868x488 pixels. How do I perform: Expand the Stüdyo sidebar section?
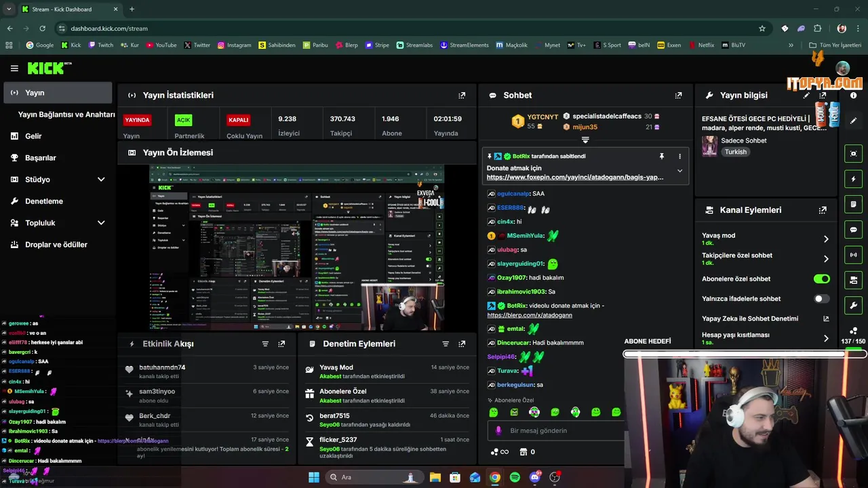tap(101, 180)
